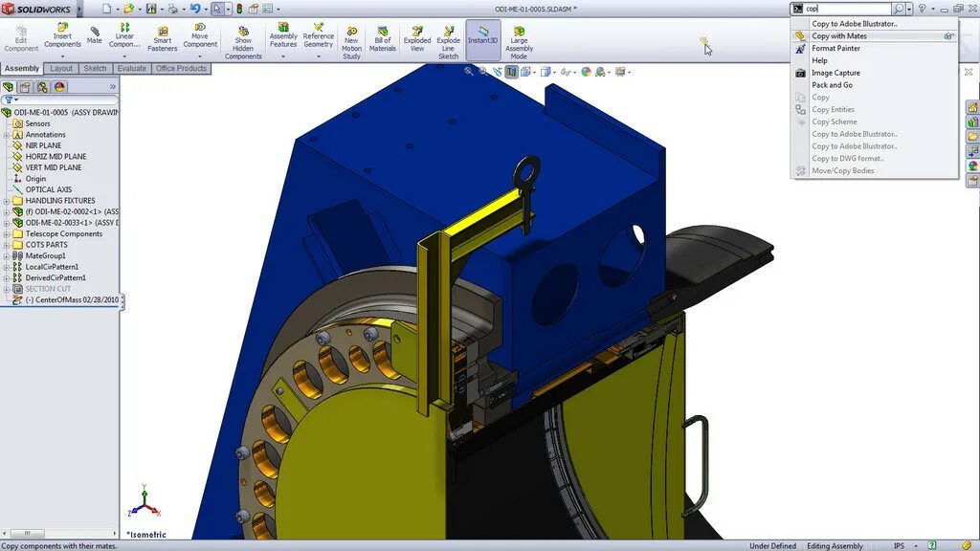Open Assembly Features dropdown arrow
The height and width of the screenshot is (551, 980).
[x=283, y=56]
